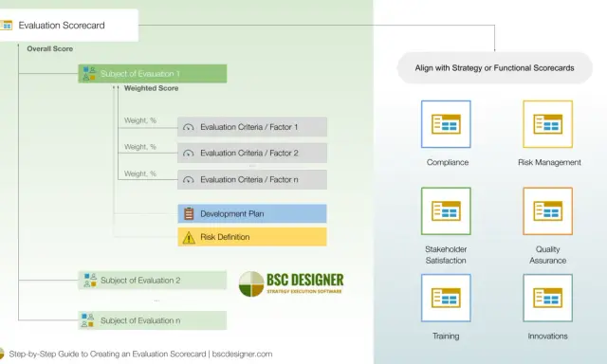This screenshot has height=364, width=607.
Task: Click the Development Plan clipboard icon
Action: pyautogui.click(x=189, y=213)
